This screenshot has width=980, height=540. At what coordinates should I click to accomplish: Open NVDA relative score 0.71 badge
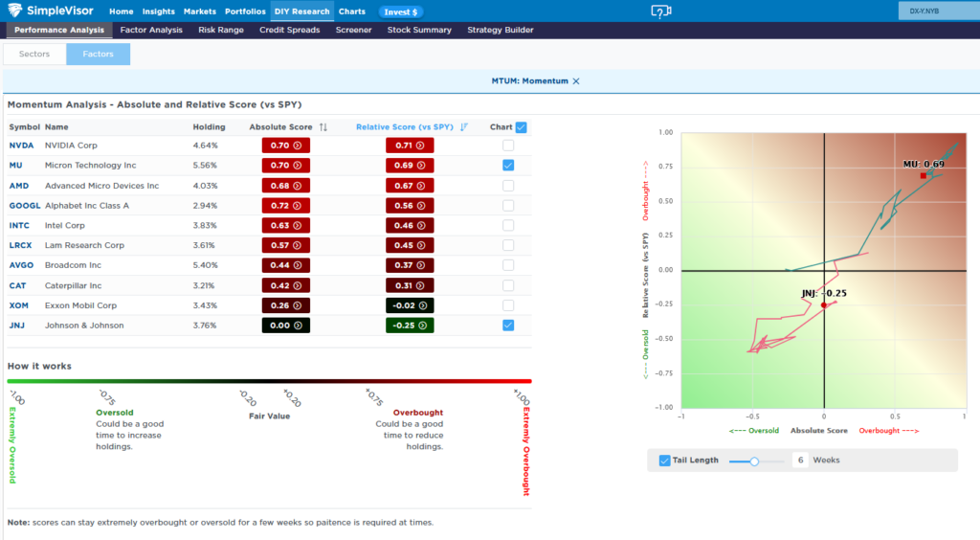pyautogui.click(x=410, y=146)
